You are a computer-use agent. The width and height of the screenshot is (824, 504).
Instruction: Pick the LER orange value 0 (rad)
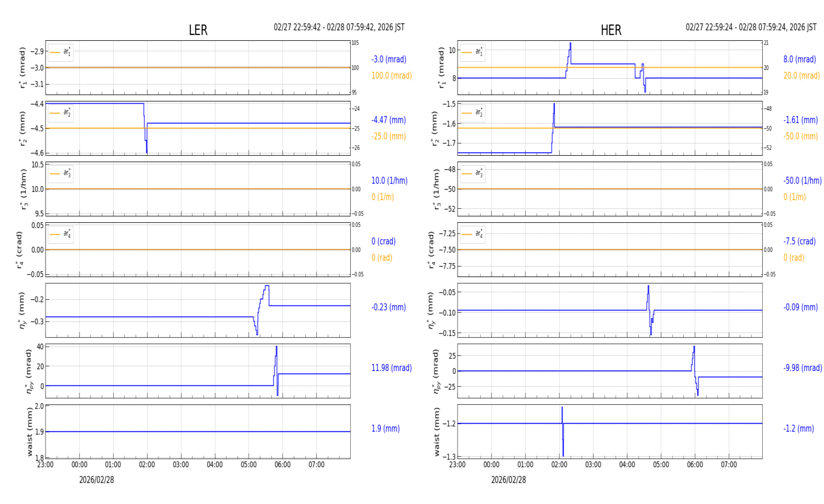(382, 258)
